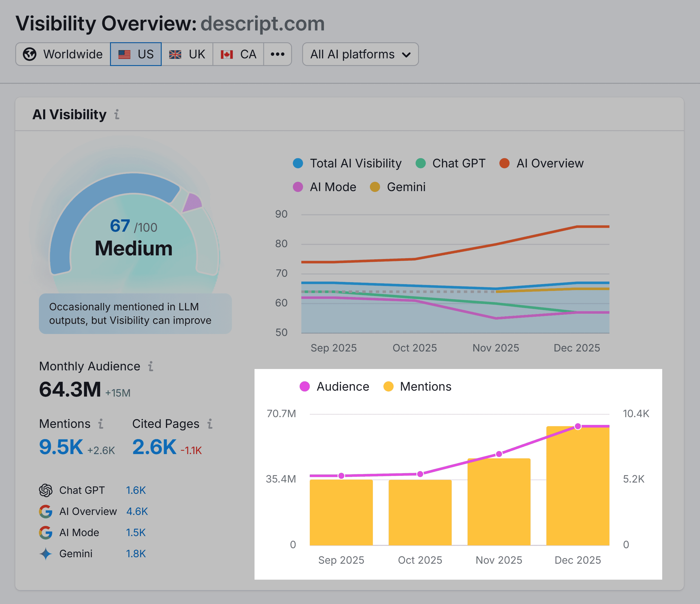Click the 1.6K Chat GPT mentions link
This screenshot has height=604, width=700.
pyautogui.click(x=136, y=490)
